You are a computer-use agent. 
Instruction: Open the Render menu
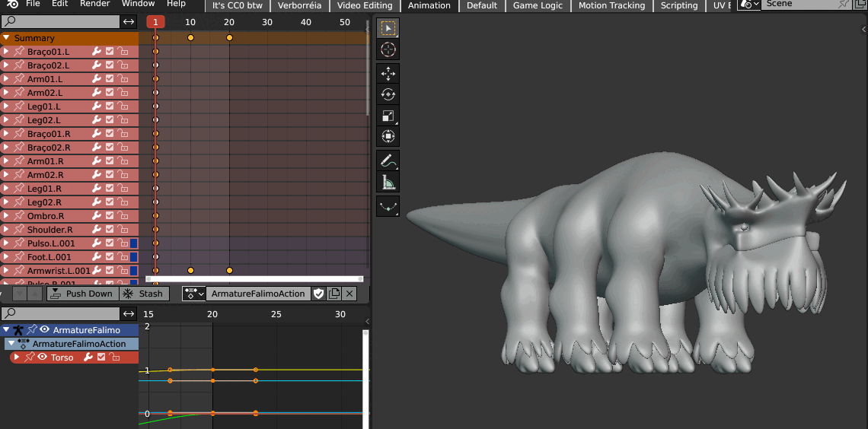95,4
